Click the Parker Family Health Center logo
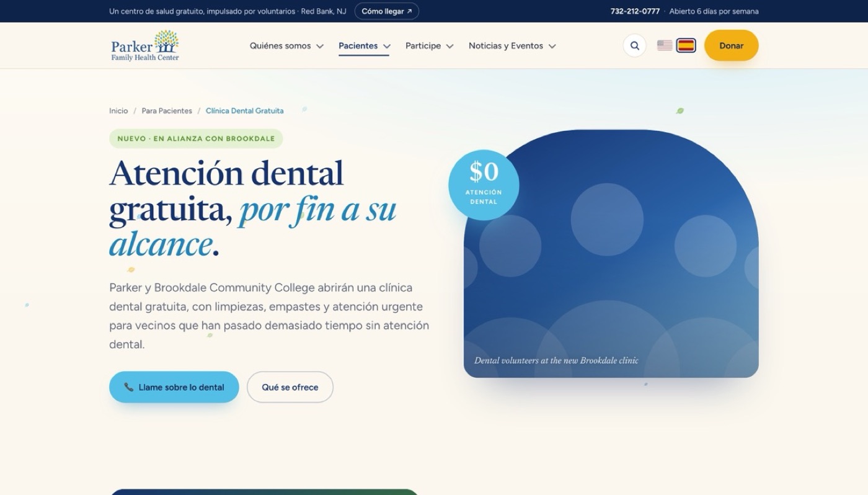 click(x=145, y=45)
